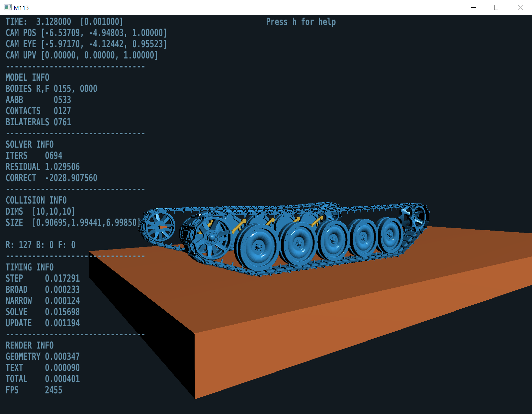Image resolution: width=532 pixels, height=414 pixels.
Task: Click the STEP 0.017291 line
Action: click(x=43, y=278)
